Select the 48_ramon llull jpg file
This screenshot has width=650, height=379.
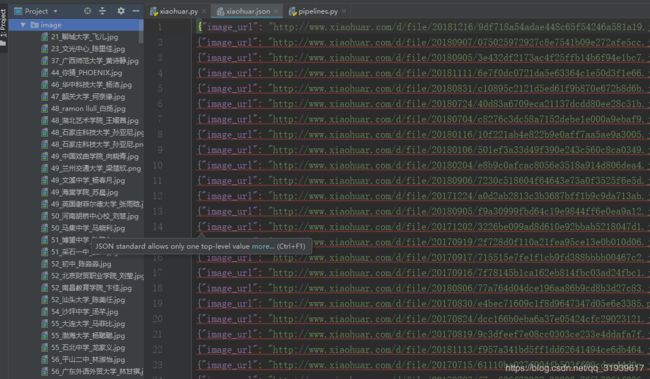88,109
